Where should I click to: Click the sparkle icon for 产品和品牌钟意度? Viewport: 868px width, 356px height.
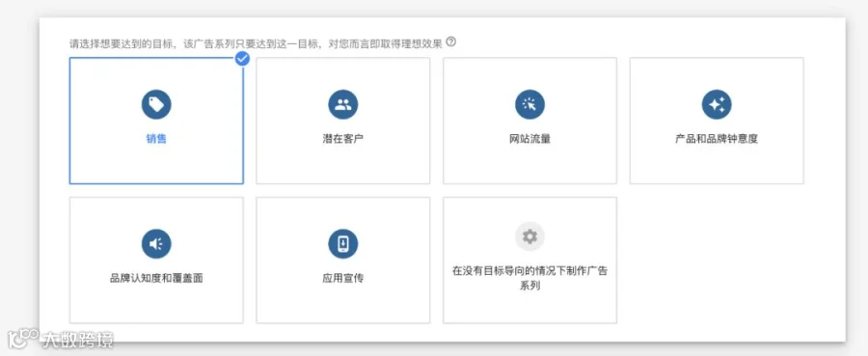[717, 104]
